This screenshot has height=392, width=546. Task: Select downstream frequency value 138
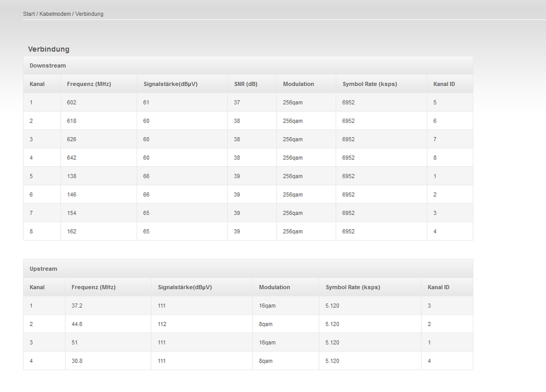pos(72,176)
